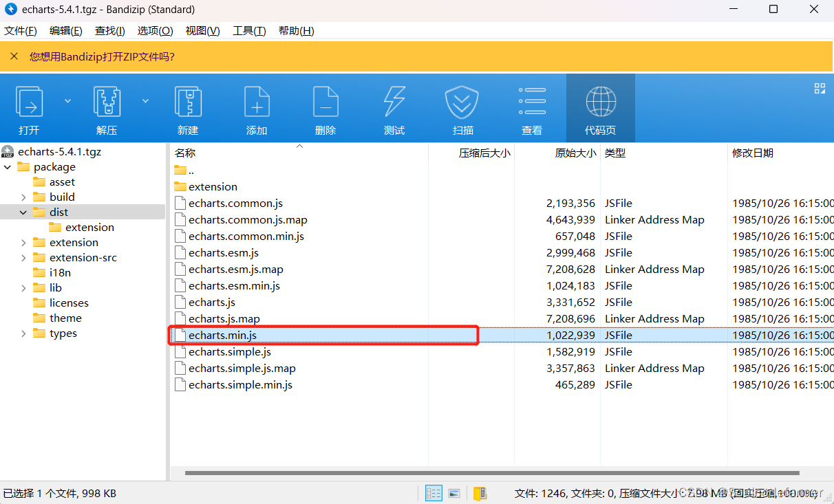Select extension folder in file list
Viewport: 834px width, 504px height.
click(x=206, y=186)
